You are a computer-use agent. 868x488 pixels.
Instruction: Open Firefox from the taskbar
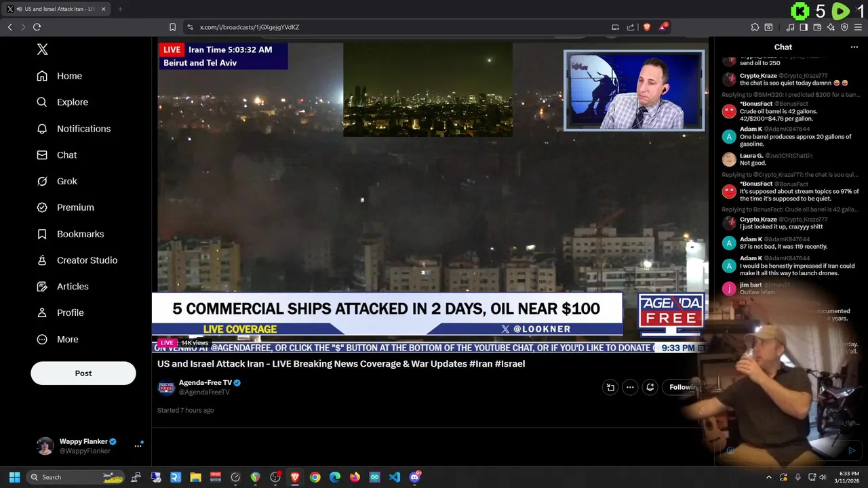[x=355, y=477]
